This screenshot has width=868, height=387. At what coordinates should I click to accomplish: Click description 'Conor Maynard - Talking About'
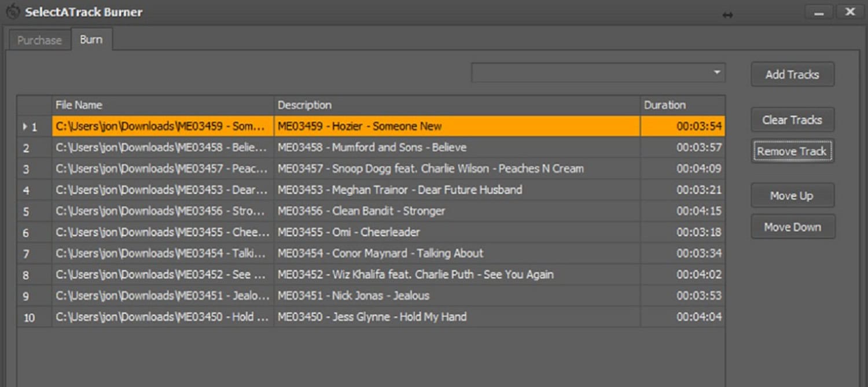pyautogui.click(x=407, y=253)
